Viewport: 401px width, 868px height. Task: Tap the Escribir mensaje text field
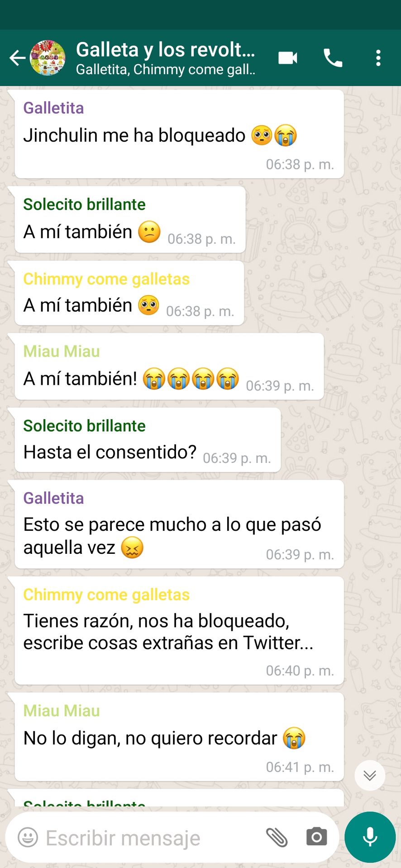(x=149, y=838)
